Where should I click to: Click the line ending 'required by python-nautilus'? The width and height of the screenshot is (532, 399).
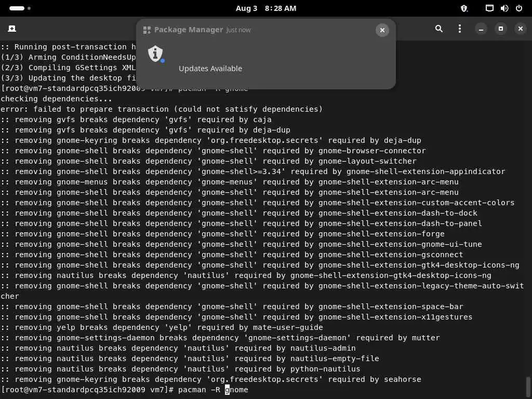point(180,369)
